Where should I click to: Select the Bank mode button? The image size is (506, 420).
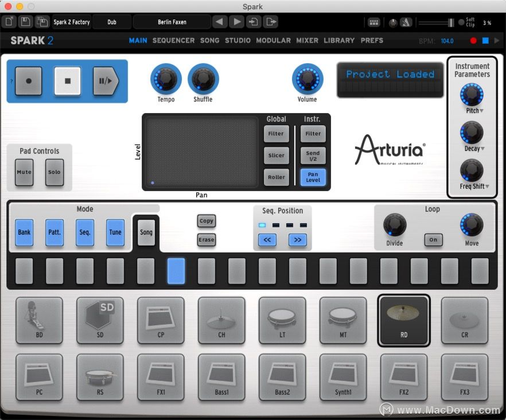tap(24, 232)
